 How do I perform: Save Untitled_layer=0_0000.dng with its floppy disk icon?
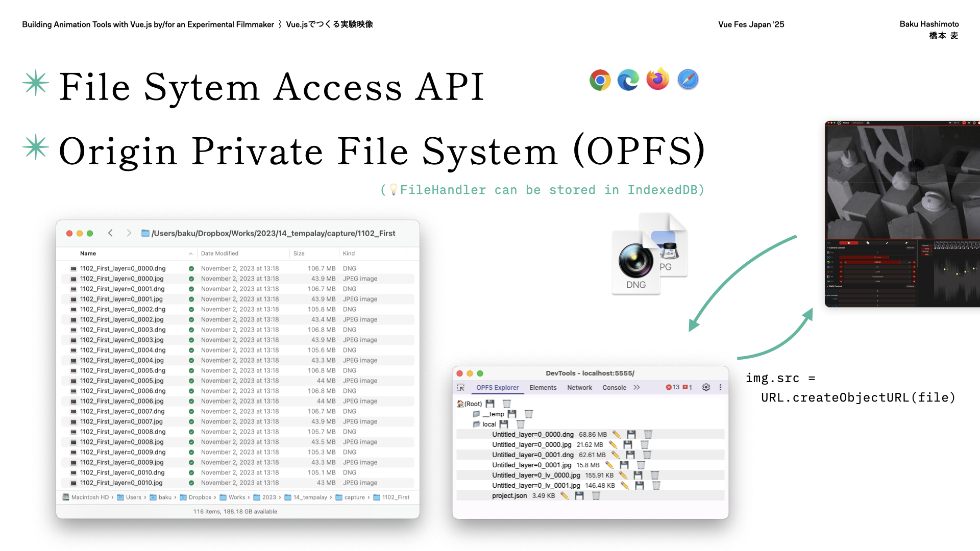coord(631,435)
